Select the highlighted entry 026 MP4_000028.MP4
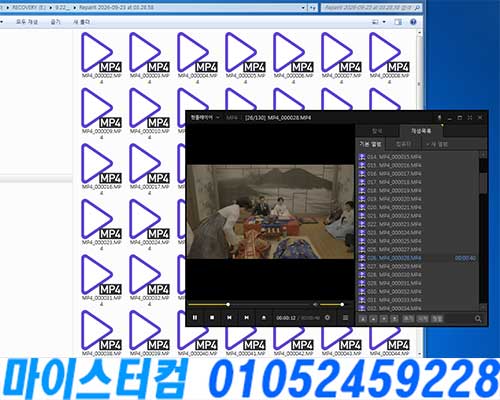The width and height of the screenshot is (500, 400). tap(417, 258)
